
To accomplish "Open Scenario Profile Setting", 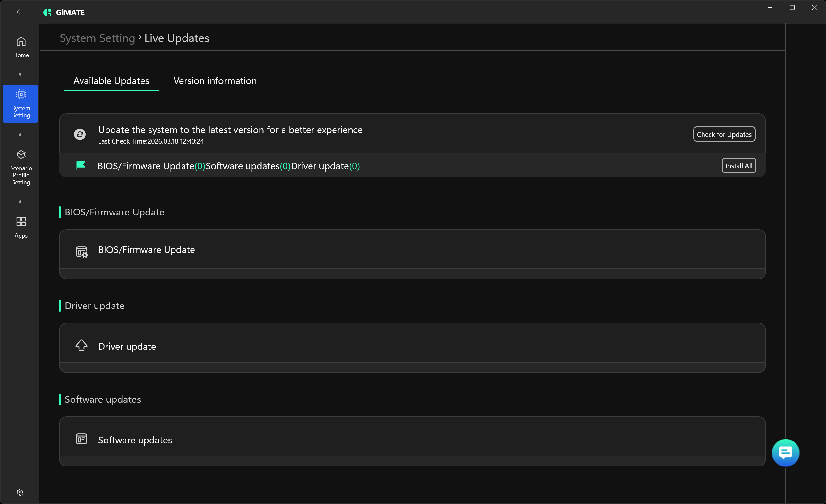I will 21,168.
